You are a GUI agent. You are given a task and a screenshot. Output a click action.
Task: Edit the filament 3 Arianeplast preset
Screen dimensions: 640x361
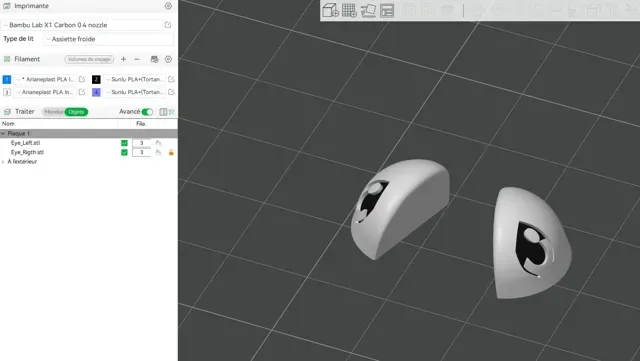pos(82,92)
